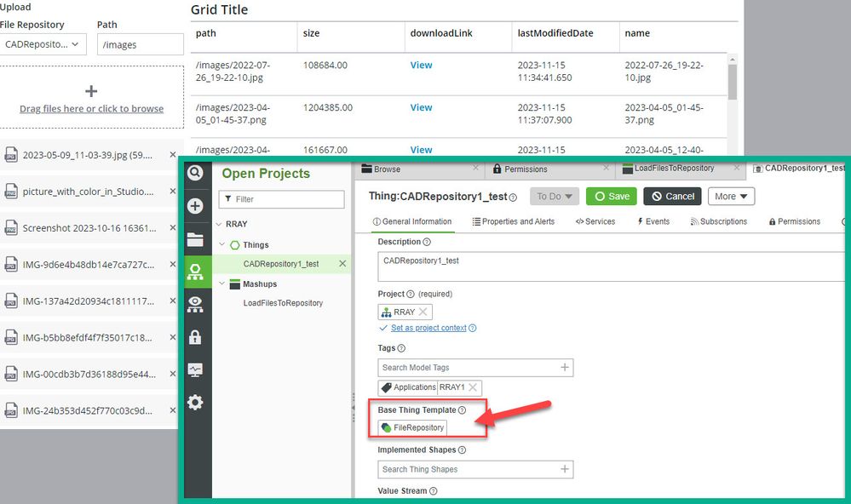This screenshot has height=504, width=851.
Task: Add shape with plus in Search Thing Shapes
Action: click(565, 469)
